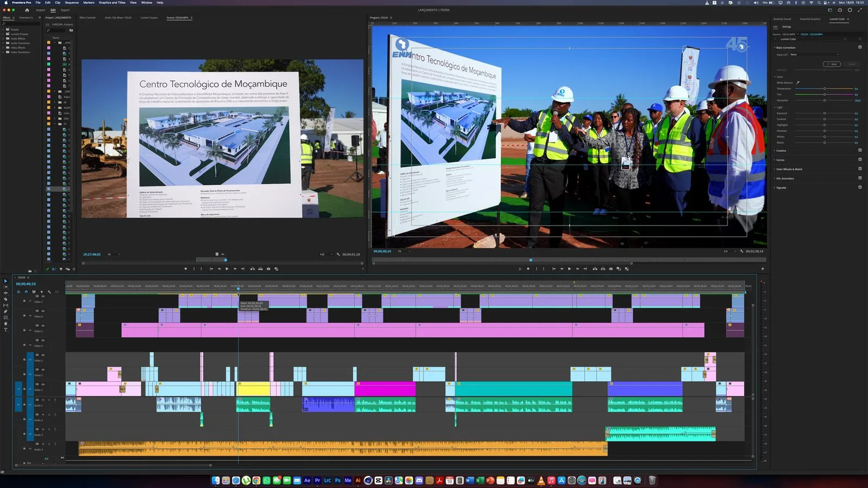868x488 pixels.
Task: Toggle Basic Correction checkbox
Action: (x=860, y=47)
